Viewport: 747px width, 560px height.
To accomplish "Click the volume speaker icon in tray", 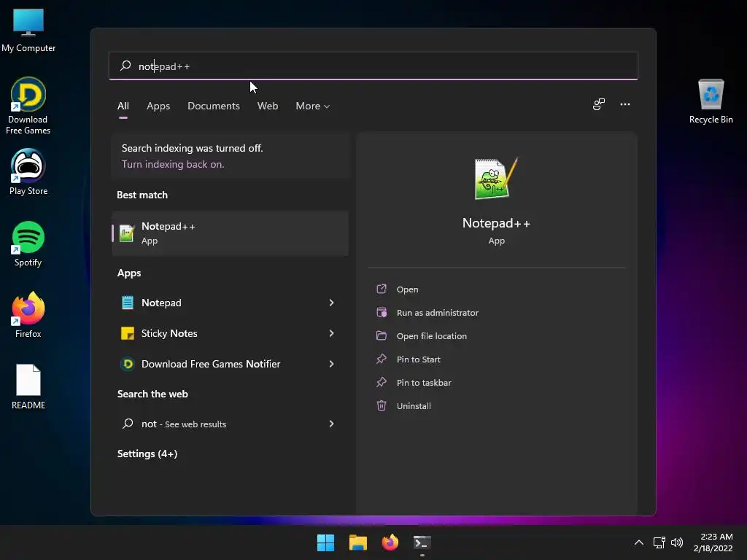I will pos(677,542).
